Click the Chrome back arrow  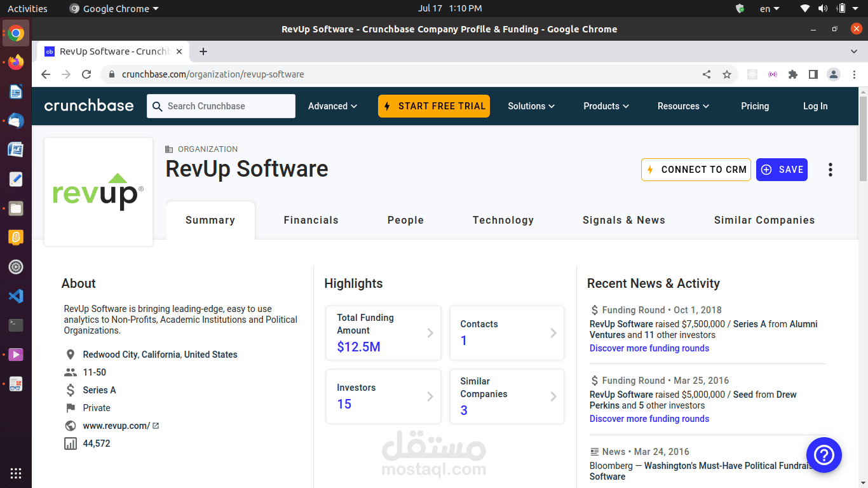46,74
